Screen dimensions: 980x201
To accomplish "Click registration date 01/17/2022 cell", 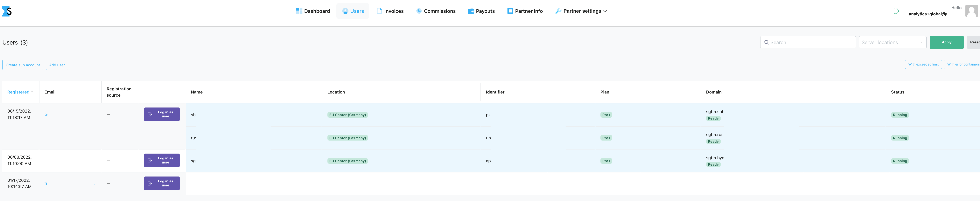I will click(19, 184).
